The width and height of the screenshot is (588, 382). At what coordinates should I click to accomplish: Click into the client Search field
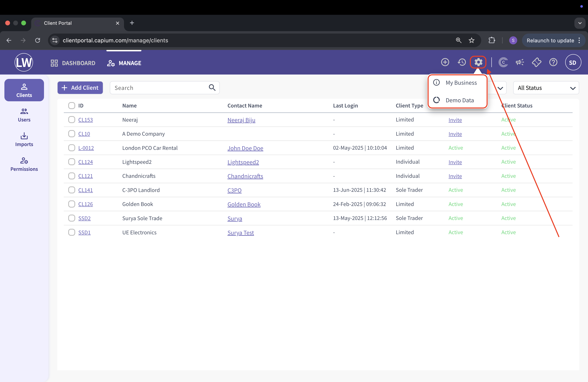click(x=159, y=88)
